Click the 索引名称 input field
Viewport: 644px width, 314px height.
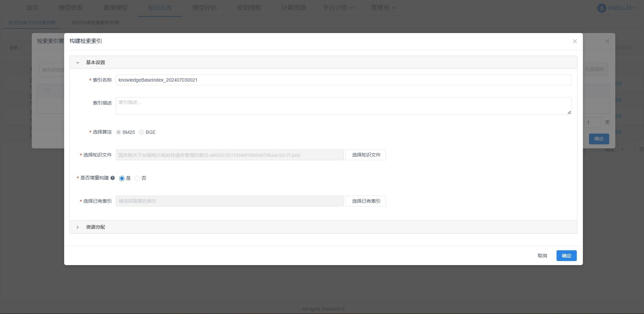coord(343,80)
